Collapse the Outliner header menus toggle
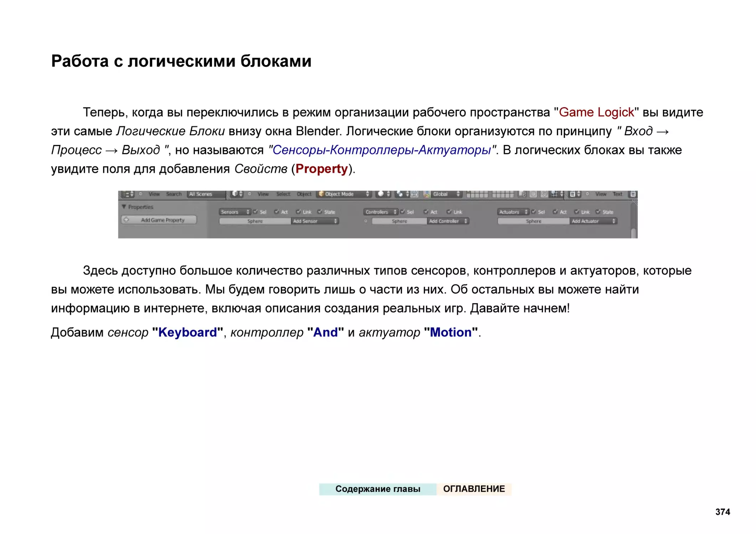This screenshot has width=756, height=534. click(141, 194)
